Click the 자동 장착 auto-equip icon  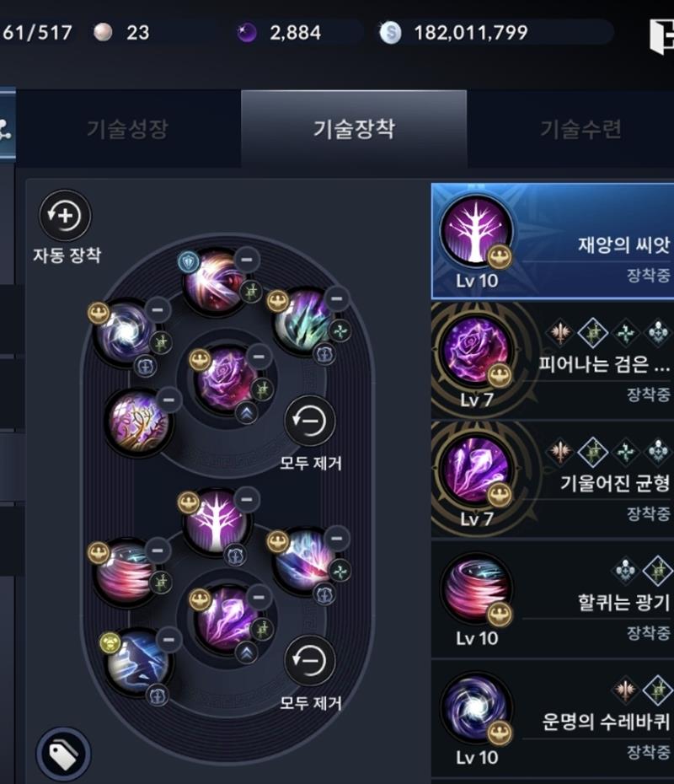click(65, 216)
